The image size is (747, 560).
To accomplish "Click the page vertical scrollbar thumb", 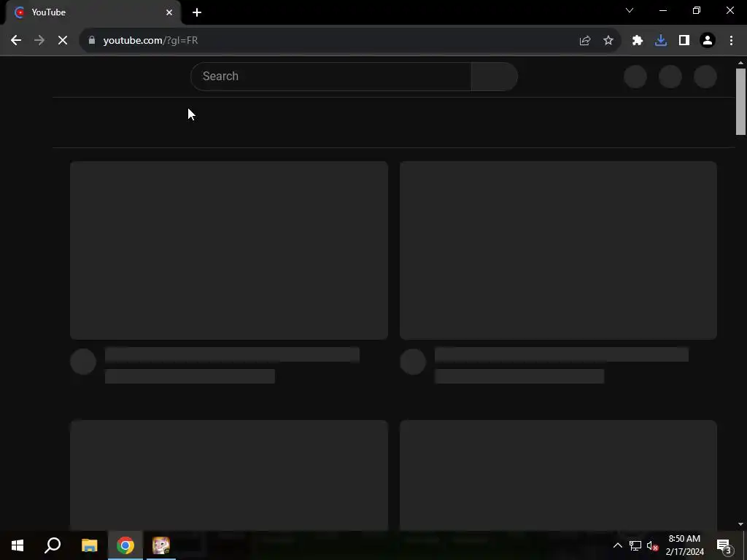I will (740, 101).
